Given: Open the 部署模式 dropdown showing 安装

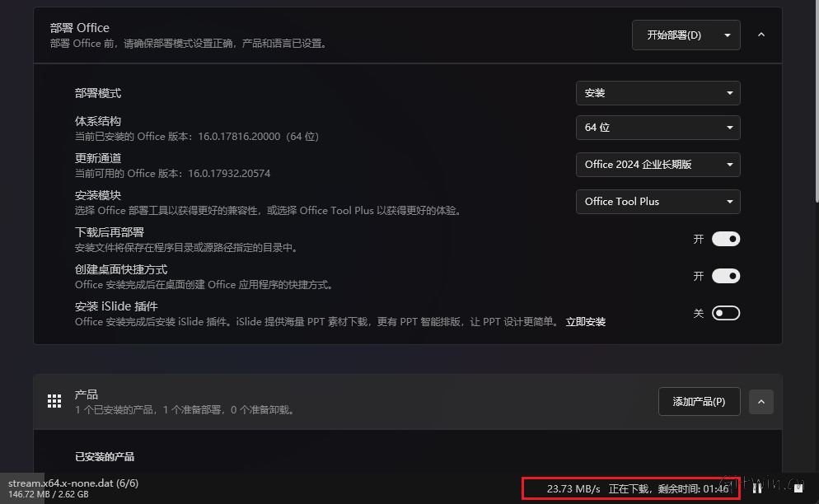Looking at the screenshot, I should pyautogui.click(x=658, y=93).
